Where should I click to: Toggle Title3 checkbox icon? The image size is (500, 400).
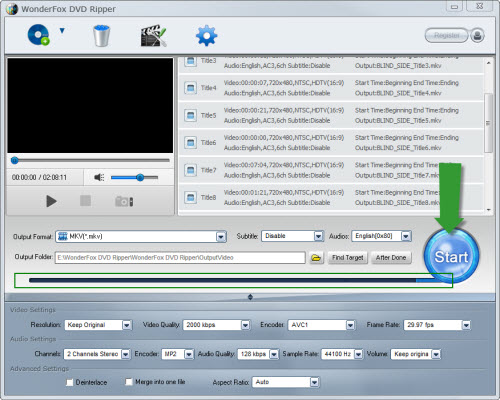[x=191, y=61]
